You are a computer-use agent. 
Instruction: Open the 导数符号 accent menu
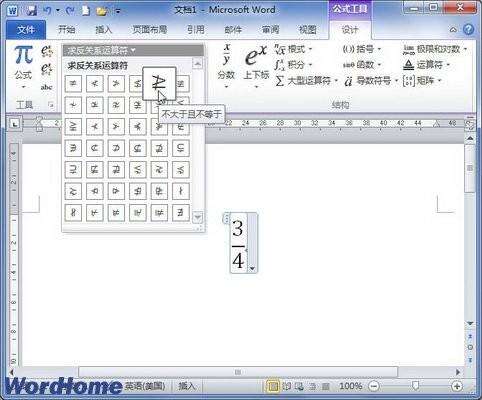click(x=371, y=81)
